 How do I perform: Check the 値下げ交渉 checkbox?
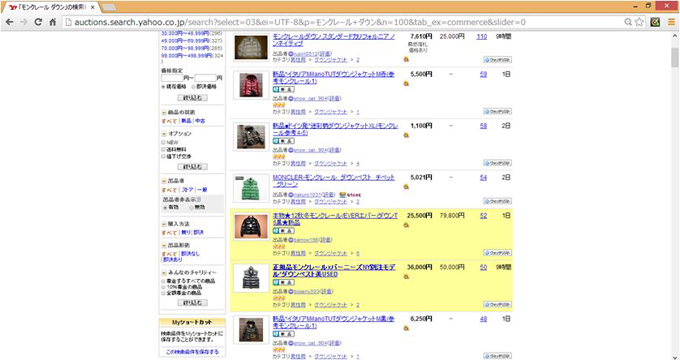pos(163,156)
